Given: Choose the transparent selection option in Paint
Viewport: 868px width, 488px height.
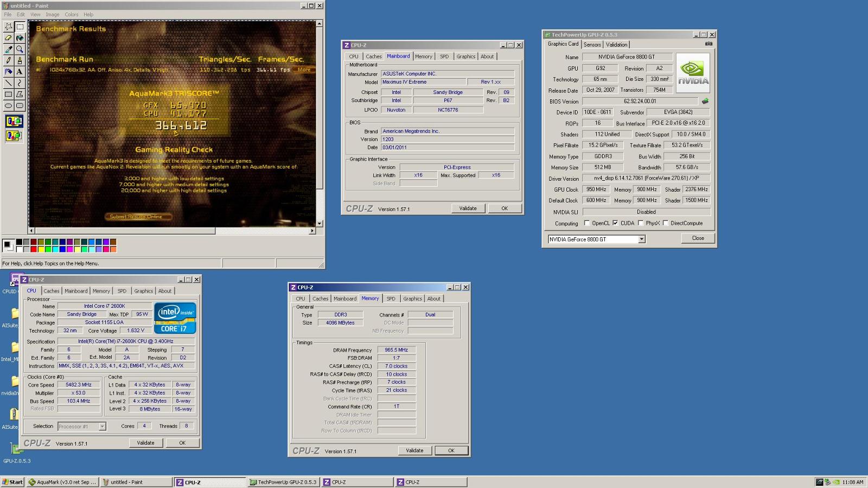Looking at the screenshot, I should click(x=14, y=136).
